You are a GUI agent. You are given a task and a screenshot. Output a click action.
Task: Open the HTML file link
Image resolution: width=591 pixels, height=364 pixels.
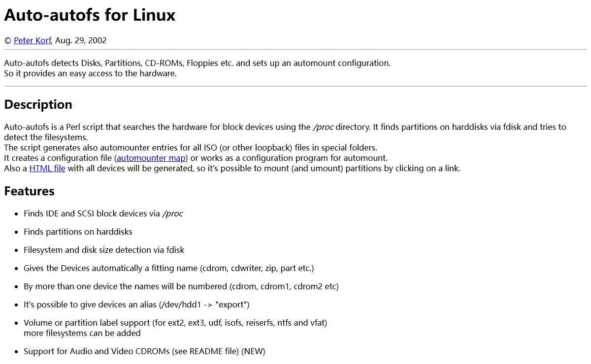click(x=47, y=168)
